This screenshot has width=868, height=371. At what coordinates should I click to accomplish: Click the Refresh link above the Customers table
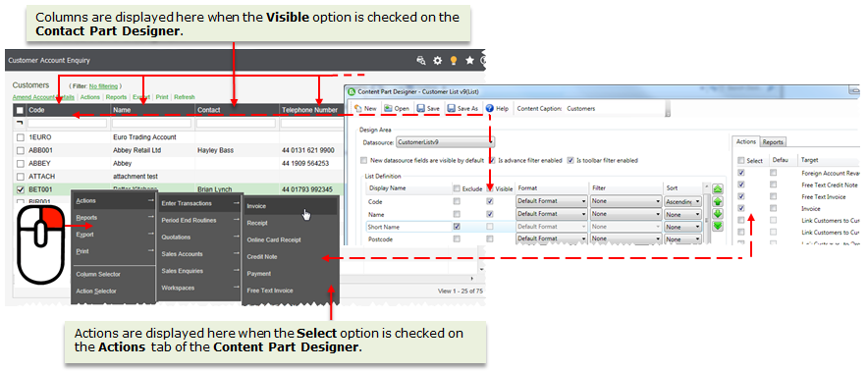tap(185, 97)
